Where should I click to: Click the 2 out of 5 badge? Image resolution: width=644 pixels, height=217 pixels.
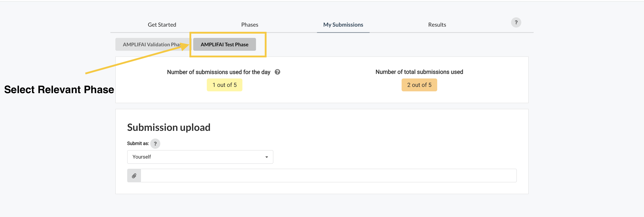(419, 85)
